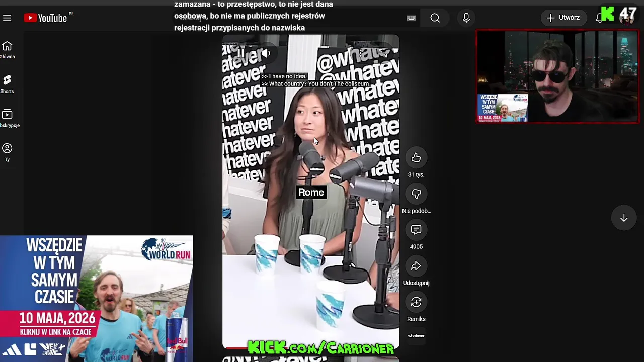The height and width of the screenshot is (362, 644).
Task: Pause the Short with the pause icon
Action: [x=240, y=53]
